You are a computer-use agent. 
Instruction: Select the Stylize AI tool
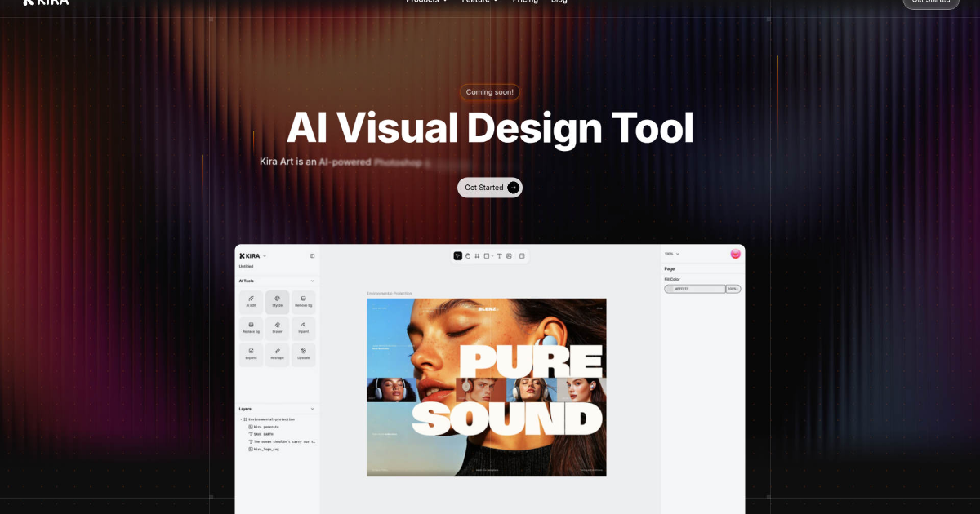[278, 302]
